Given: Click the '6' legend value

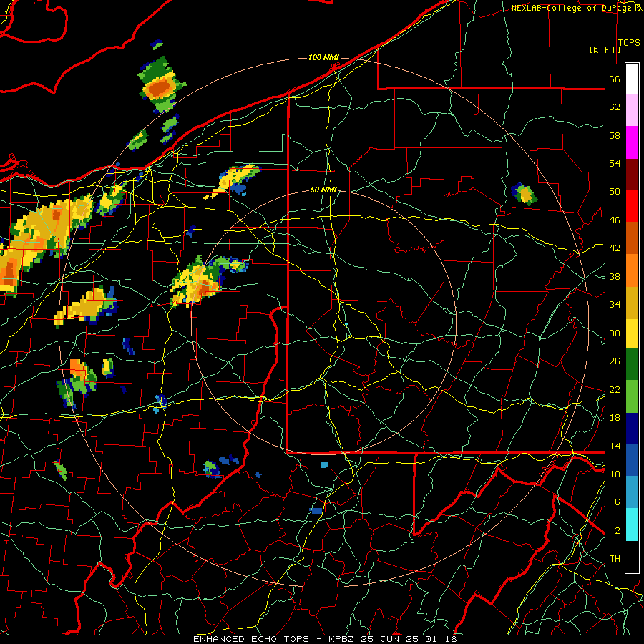Looking at the screenshot, I should pyautogui.click(x=617, y=502).
